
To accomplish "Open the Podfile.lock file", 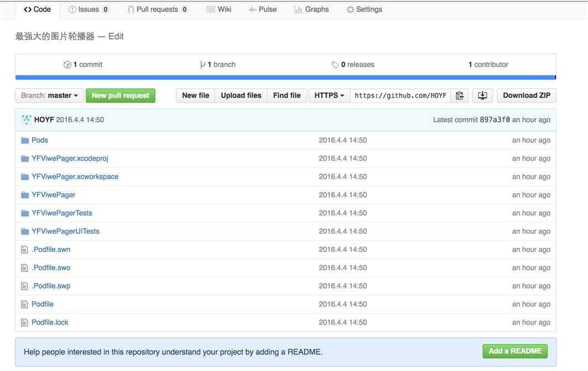I will [x=50, y=322].
